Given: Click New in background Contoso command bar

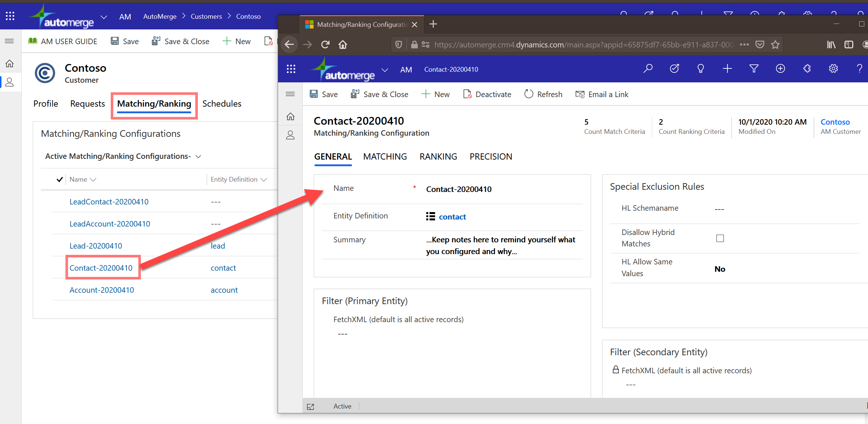Looking at the screenshot, I should coord(236,41).
